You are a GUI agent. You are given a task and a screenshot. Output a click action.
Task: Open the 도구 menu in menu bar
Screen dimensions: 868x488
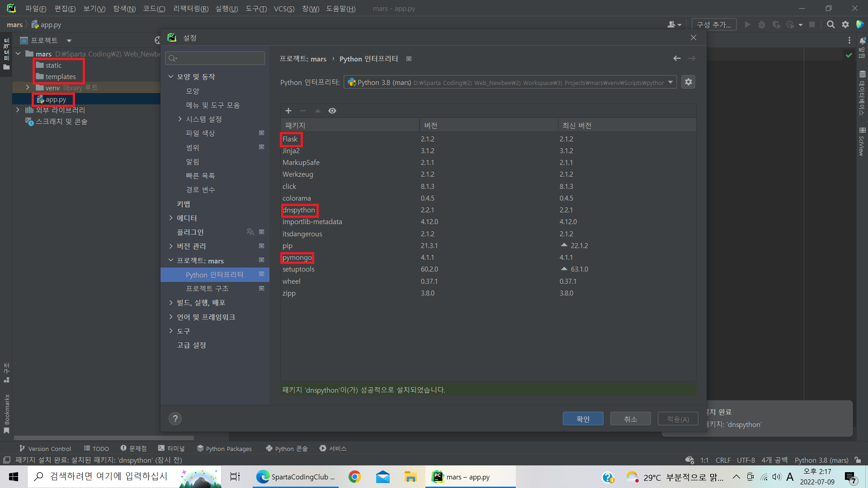point(256,9)
